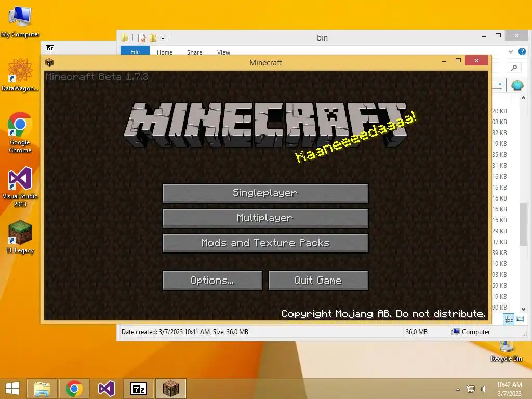Open Customize Quick Access Toolbar dropdown
532x399 pixels.
point(163,38)
